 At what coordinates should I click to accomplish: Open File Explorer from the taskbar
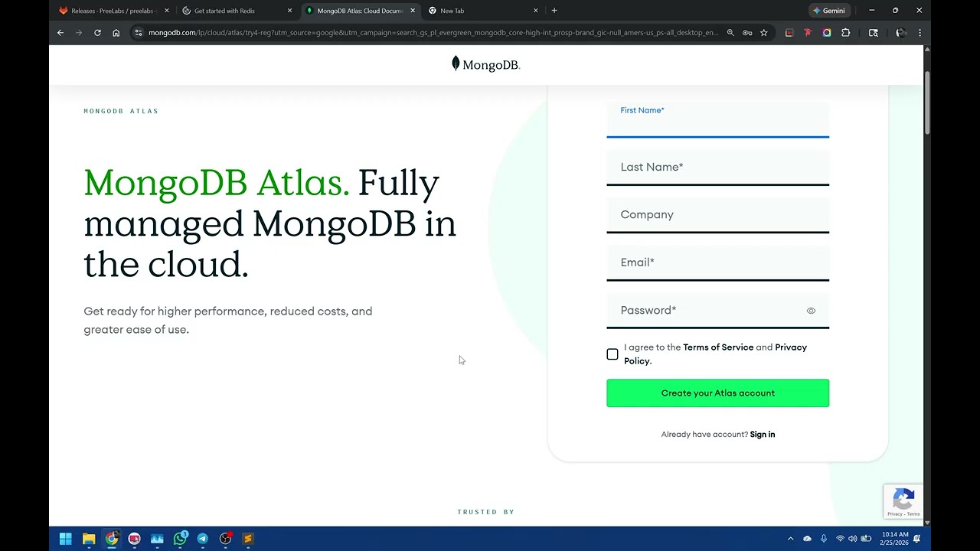pyautogui.click(x=89, y=539)
